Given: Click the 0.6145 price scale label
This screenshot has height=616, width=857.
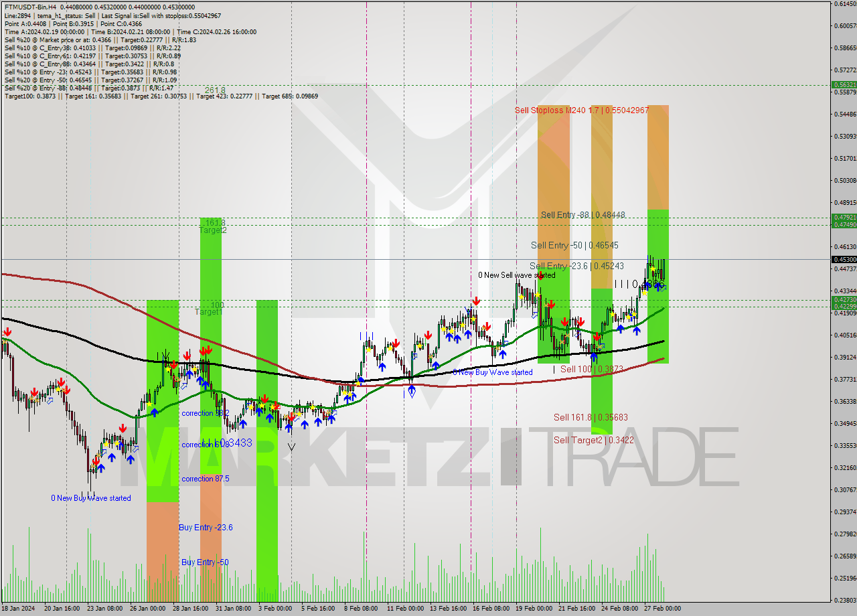Looking at the screenshot, I should (x=844, y=4).
